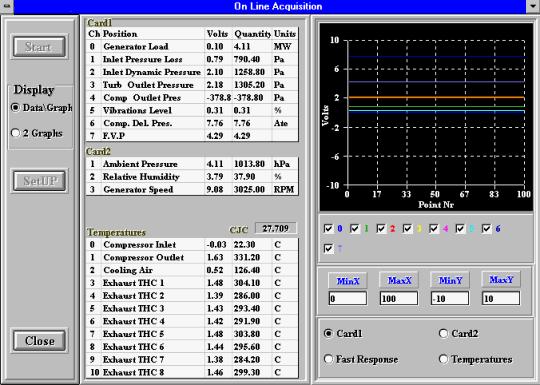The width and height of the screenshot is (540, 385).
Task: Toggle channel 3 checkbox below graph
Action: [407, 228]
